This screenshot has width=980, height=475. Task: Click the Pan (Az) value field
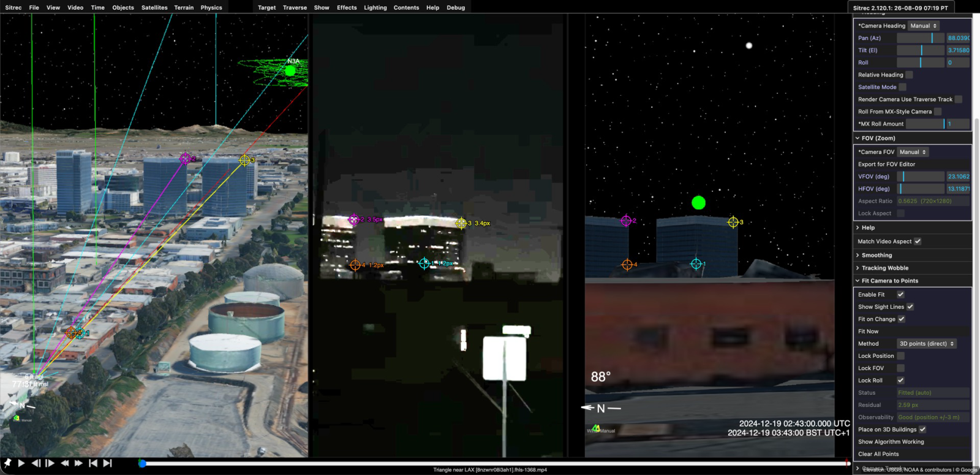959,38
